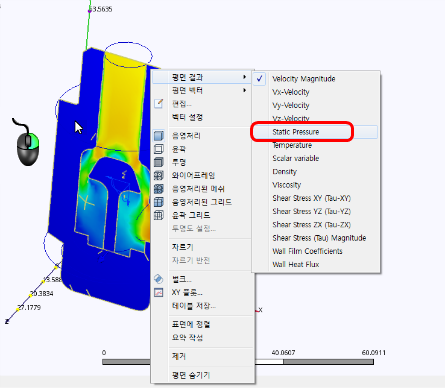Select 평면 숨기기 hide plane entry
Screen dimensions: 445x388
click(x=191, y=375)
